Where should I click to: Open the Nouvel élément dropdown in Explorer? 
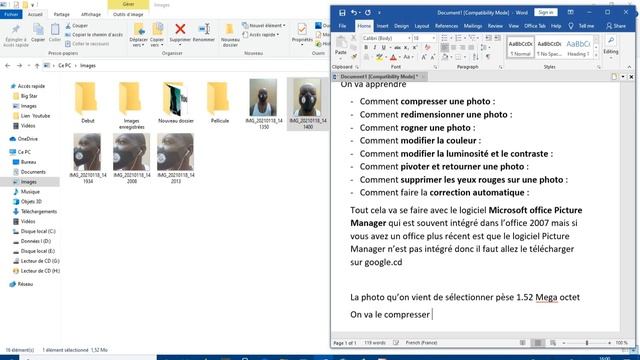[264, 26]
